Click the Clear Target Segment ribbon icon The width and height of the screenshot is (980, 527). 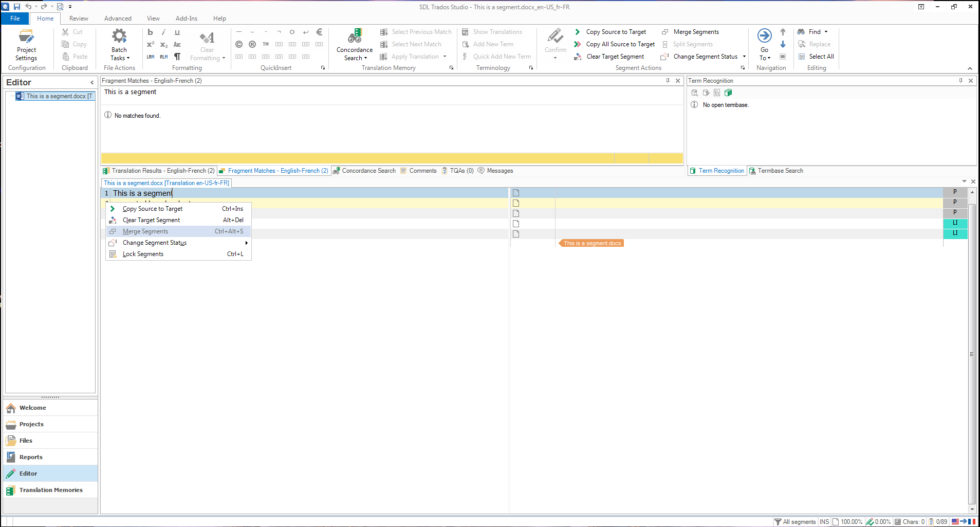(578, 57)
